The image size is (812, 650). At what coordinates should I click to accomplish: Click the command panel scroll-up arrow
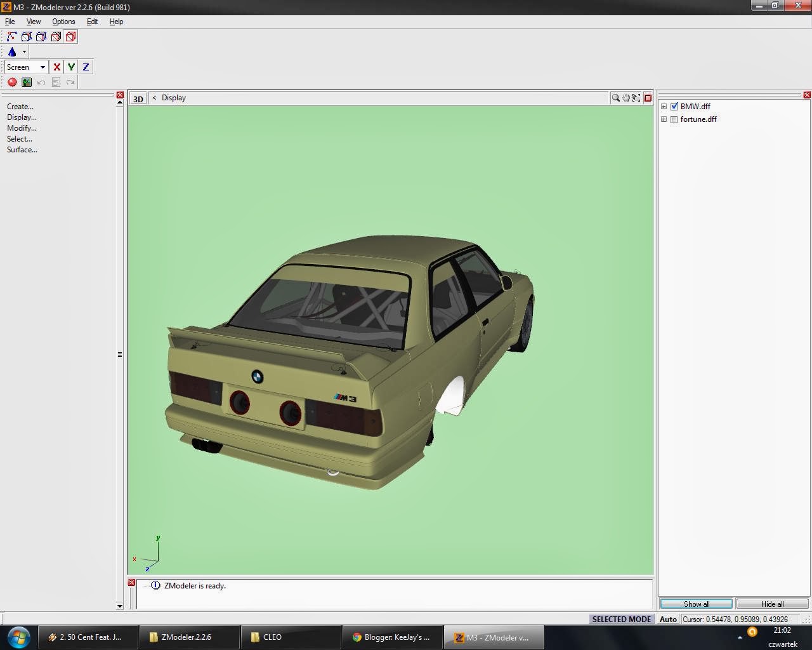click(120, 103)
